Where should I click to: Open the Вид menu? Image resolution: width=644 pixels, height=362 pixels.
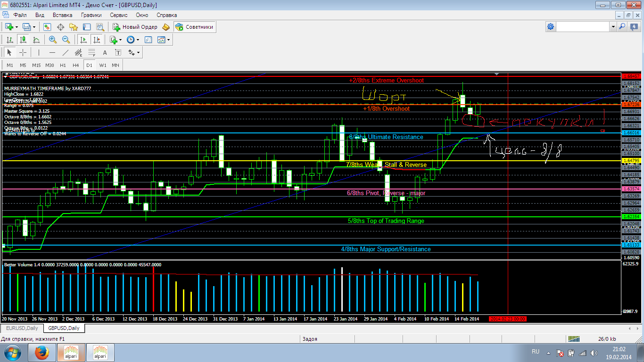pos(40,15)
